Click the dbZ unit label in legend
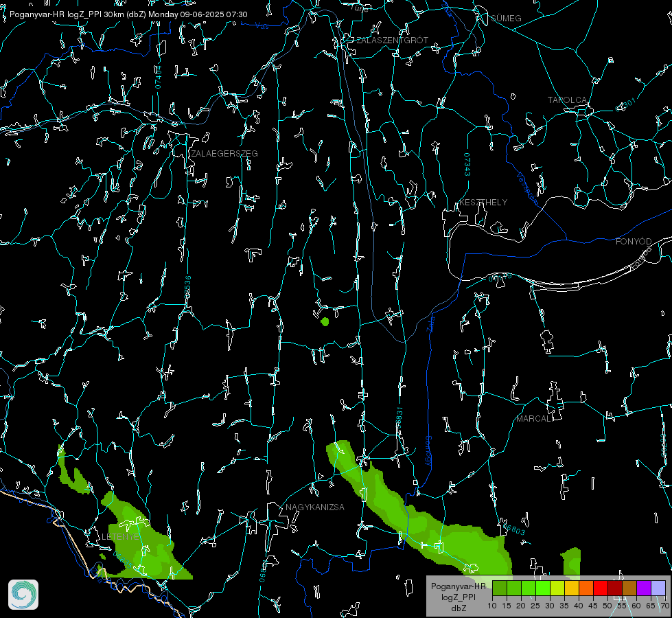Image resolution: width=672 pixels, height=618 pixels. pyautogui.click(x=458, y=608)
